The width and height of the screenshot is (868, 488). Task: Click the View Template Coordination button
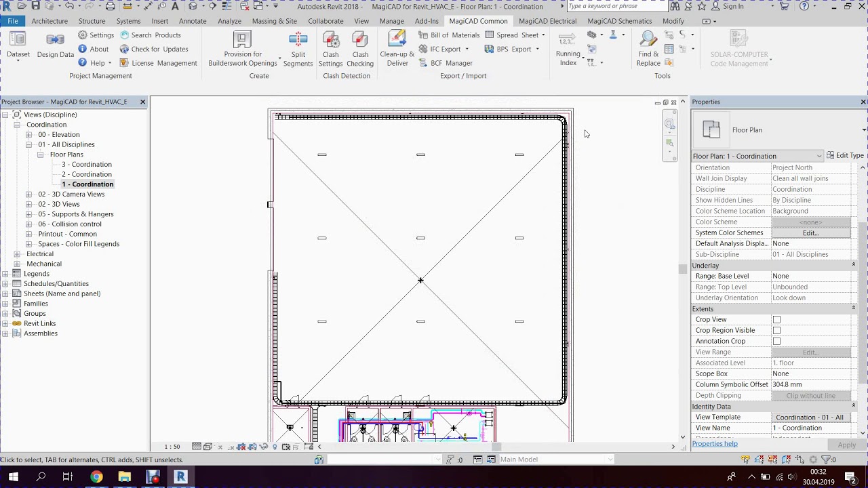[x=810, y=417]
